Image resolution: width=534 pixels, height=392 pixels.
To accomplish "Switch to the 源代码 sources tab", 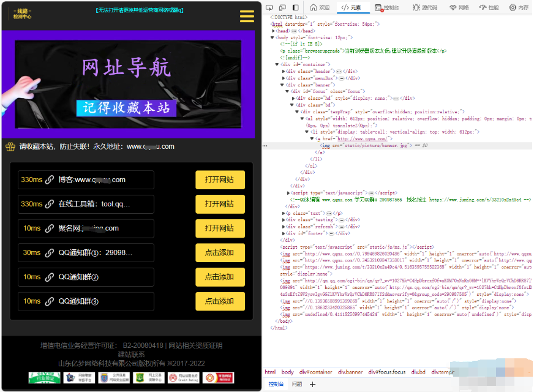I will (424, 7).
